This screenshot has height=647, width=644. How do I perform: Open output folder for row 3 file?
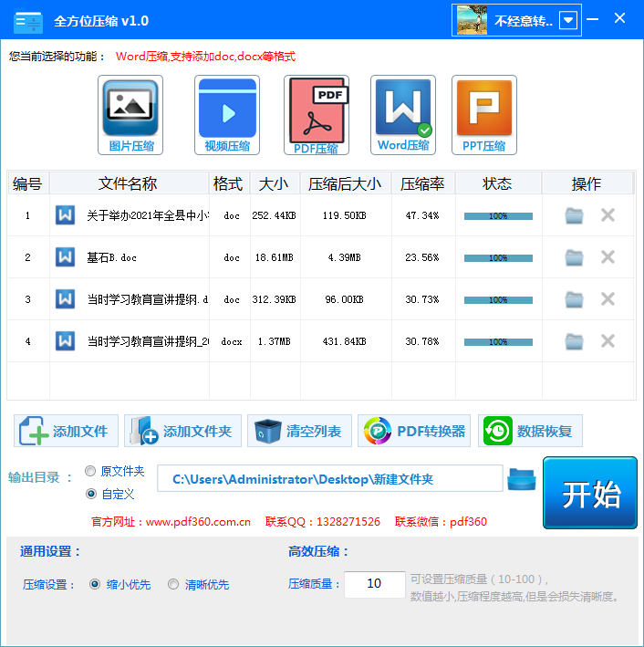[x=574, y=299]
